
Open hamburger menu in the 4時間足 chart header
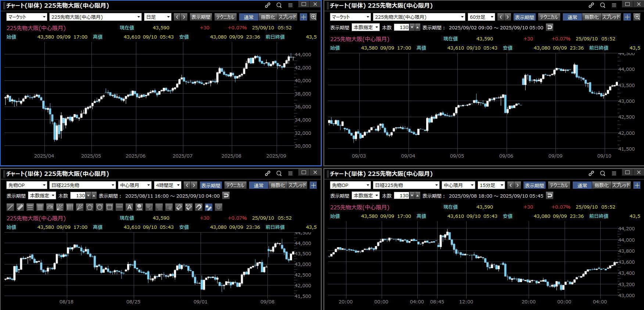pos(290,173)
